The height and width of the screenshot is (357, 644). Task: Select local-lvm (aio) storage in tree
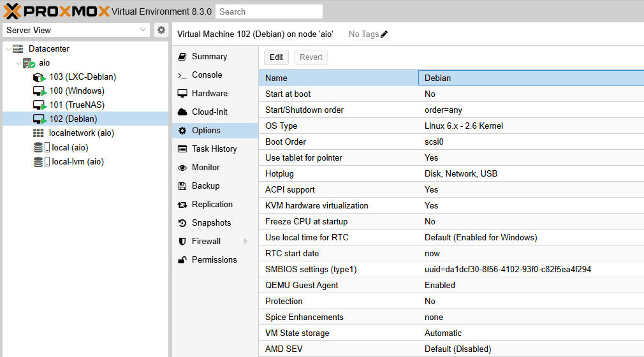click(x=85, y=161)
